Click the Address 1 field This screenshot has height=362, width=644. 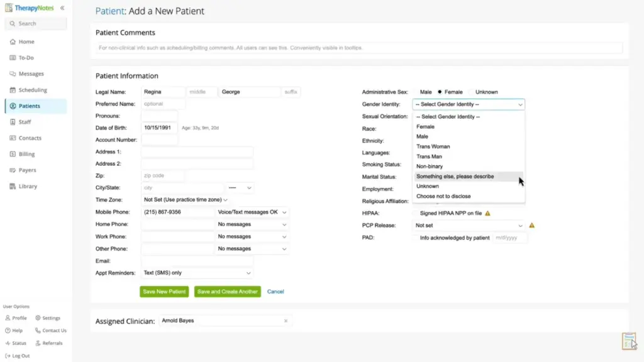[x=197, y=152]
